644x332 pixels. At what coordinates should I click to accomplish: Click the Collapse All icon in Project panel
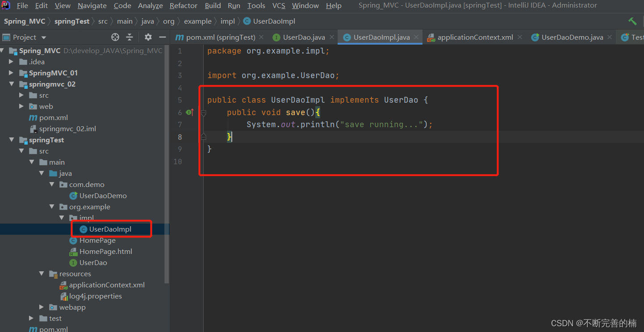coord(130,37)
